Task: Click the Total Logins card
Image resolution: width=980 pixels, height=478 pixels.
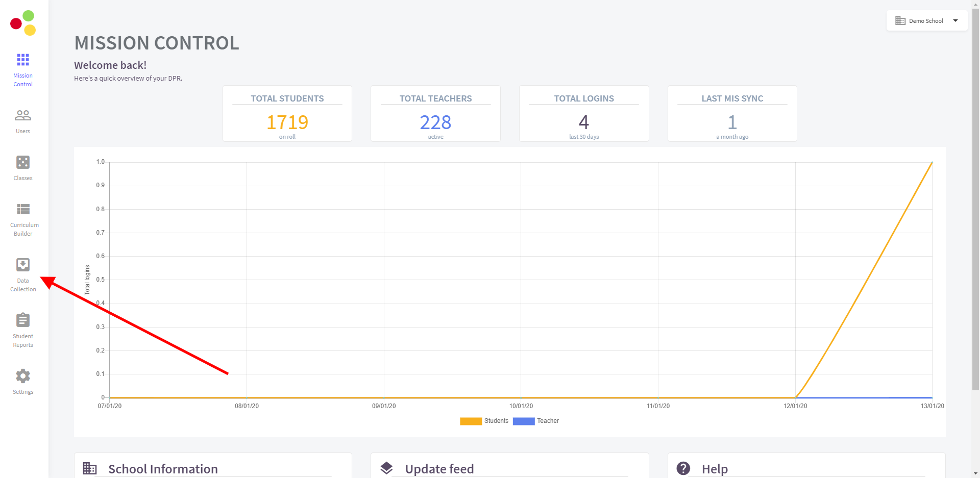Action: tap(584, 114)
